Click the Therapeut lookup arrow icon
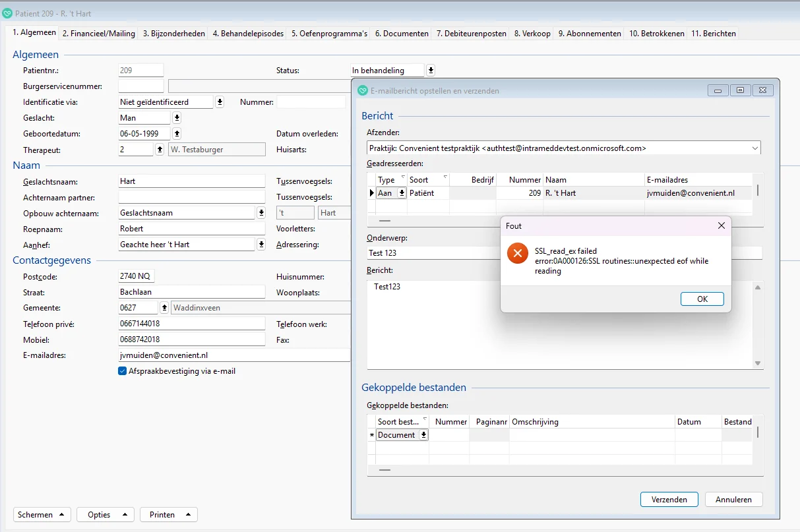Image resolution: width=800 pixels, height=532 pixels. (x=160, y=150)
